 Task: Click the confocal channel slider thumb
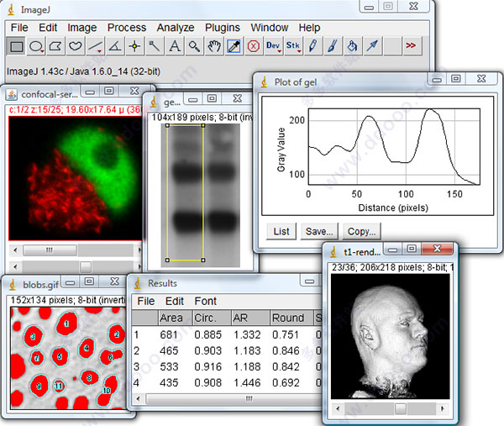click(x=50, y=250)
